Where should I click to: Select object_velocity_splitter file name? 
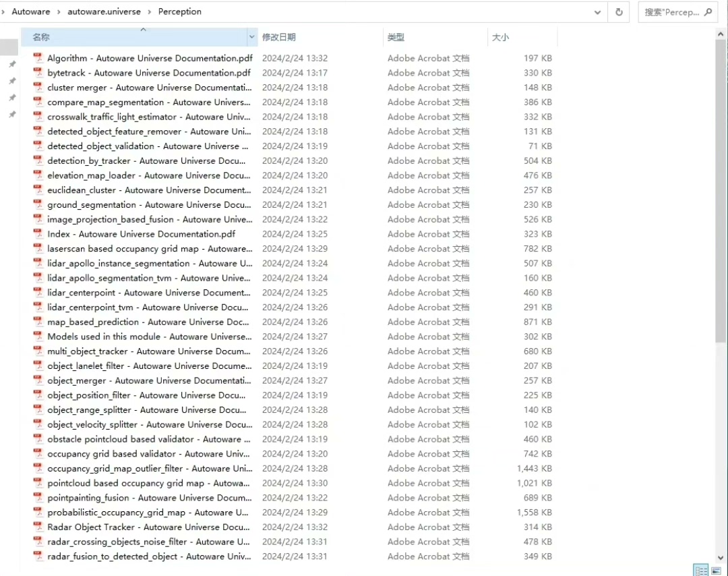click(150, 424)
